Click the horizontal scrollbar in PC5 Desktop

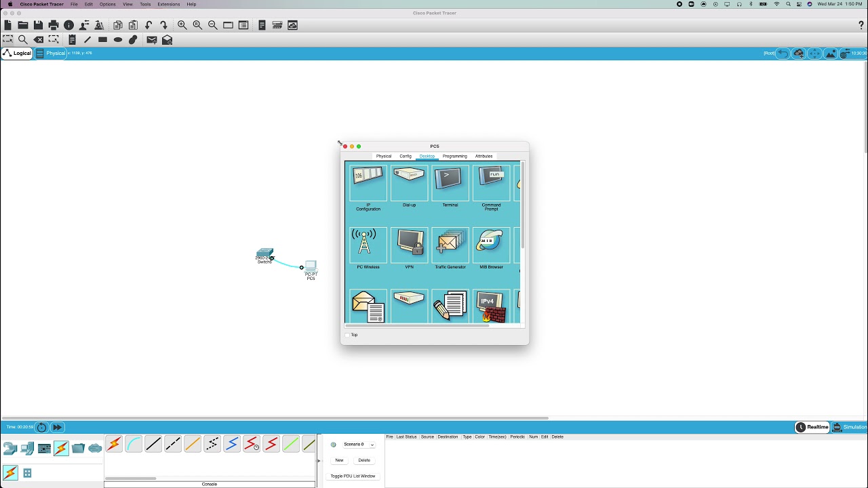[417, 325]
